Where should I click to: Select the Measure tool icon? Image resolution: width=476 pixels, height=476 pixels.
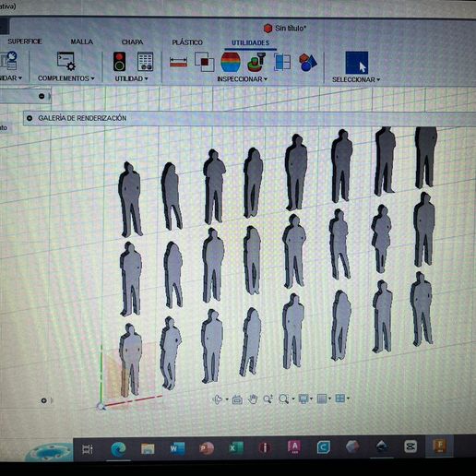point(178,62)
